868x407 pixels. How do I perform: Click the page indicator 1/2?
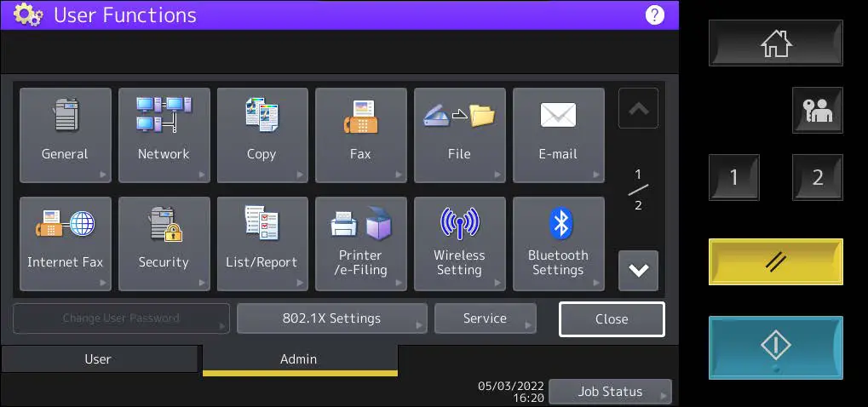tap(638, 190)
